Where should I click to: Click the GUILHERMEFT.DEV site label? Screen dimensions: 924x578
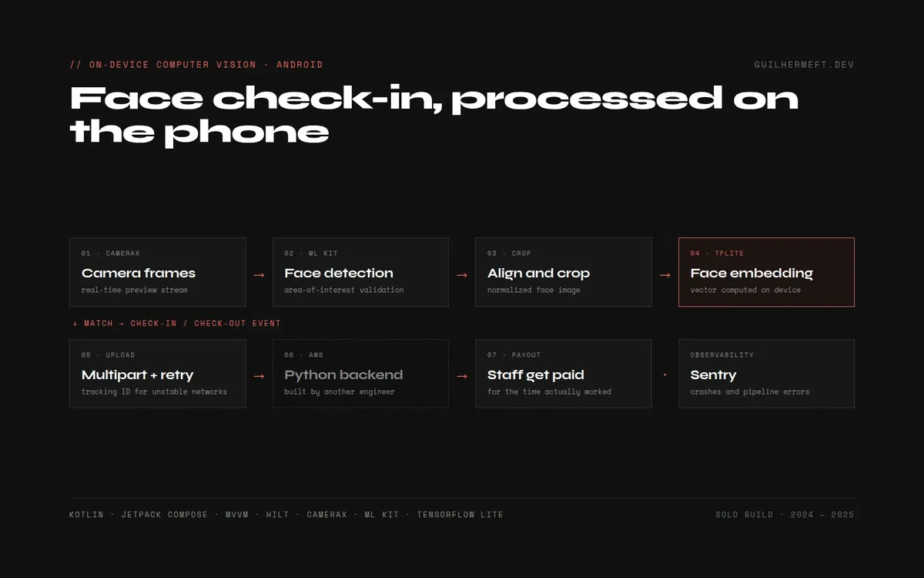click(804, 65)
